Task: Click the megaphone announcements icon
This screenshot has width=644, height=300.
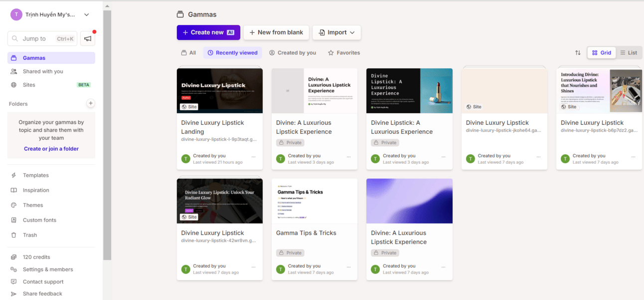Action: coord(88,38)
